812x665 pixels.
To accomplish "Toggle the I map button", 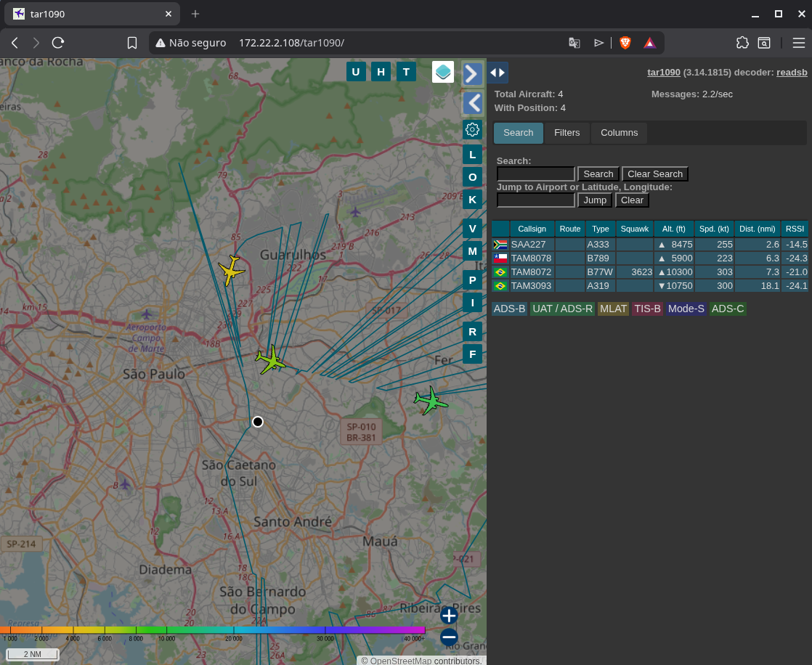I will click(472, 302).
